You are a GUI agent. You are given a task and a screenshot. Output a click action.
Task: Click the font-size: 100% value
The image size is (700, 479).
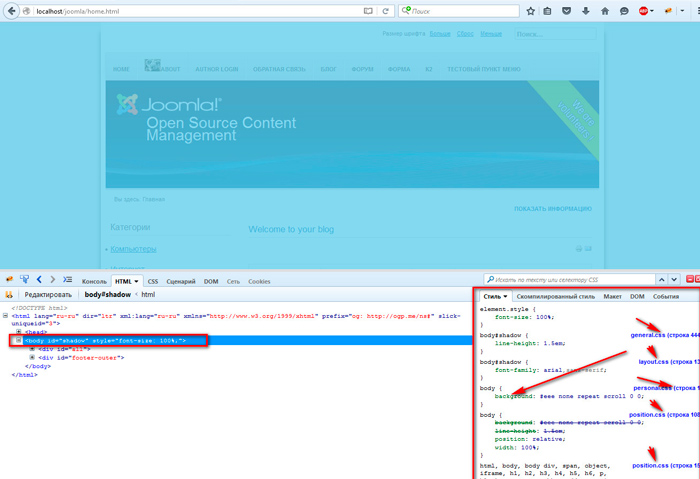[544, 317]
